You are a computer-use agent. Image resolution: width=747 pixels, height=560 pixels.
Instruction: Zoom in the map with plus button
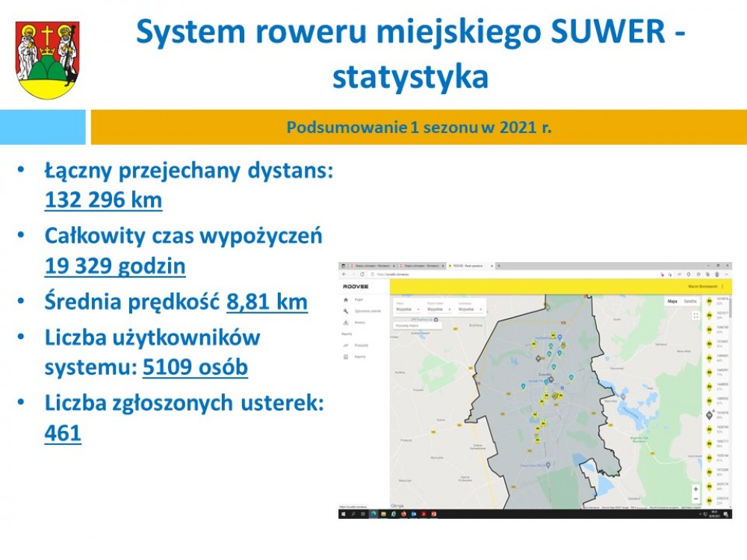tap(695, 489)
